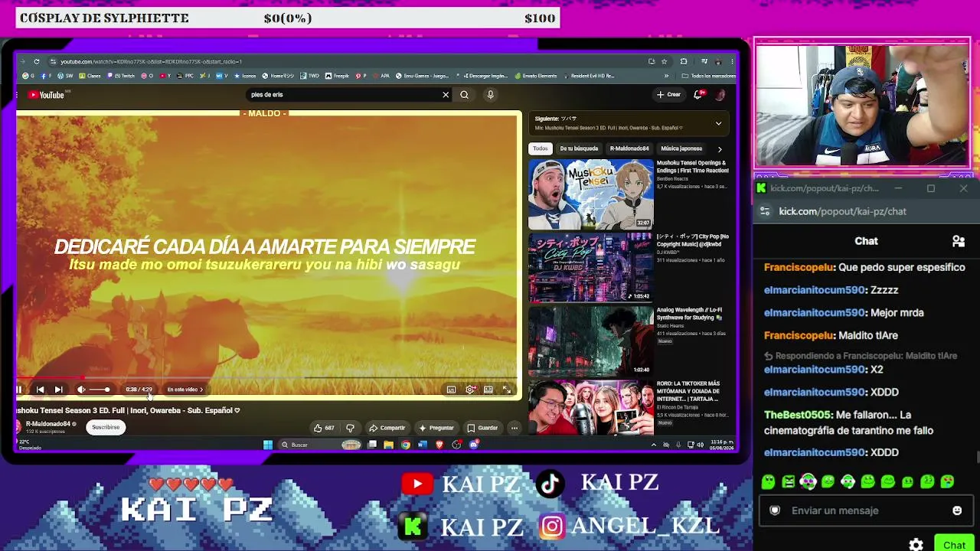Open Discord from the taskbar
980x551 pixels.
click(x=474, y=445)
